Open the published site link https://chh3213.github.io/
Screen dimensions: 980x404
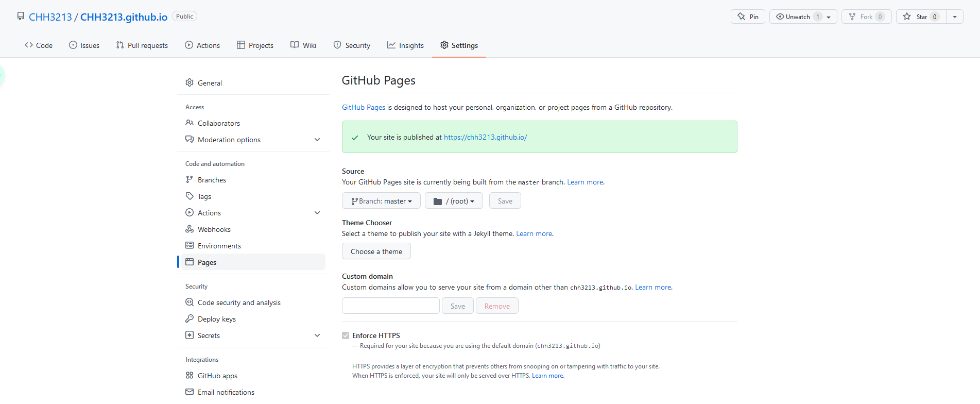point(486,137)
